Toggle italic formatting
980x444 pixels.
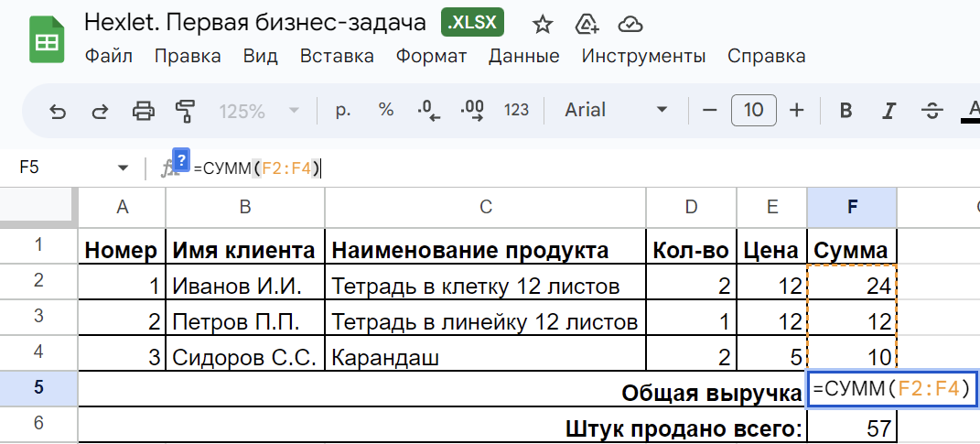(x=888, y=111)
